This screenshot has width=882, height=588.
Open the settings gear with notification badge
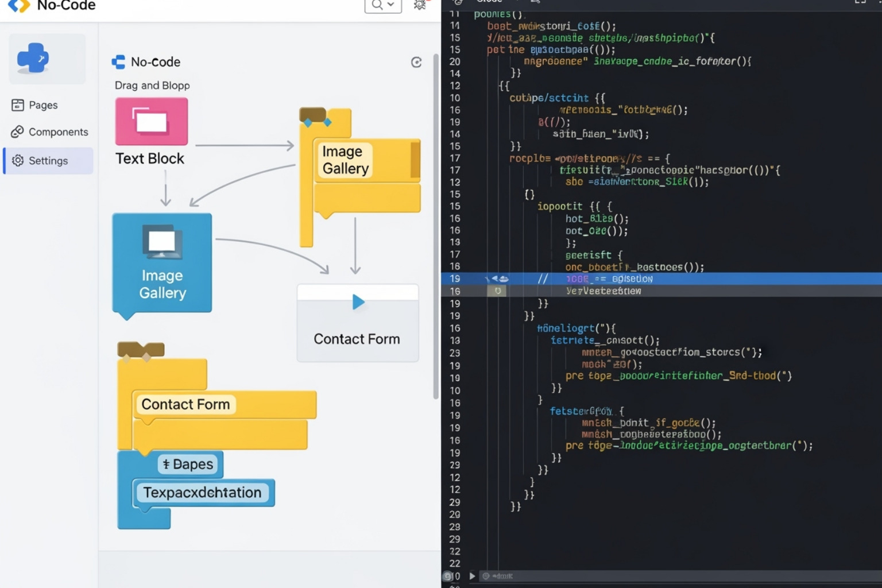coord(421,5)
